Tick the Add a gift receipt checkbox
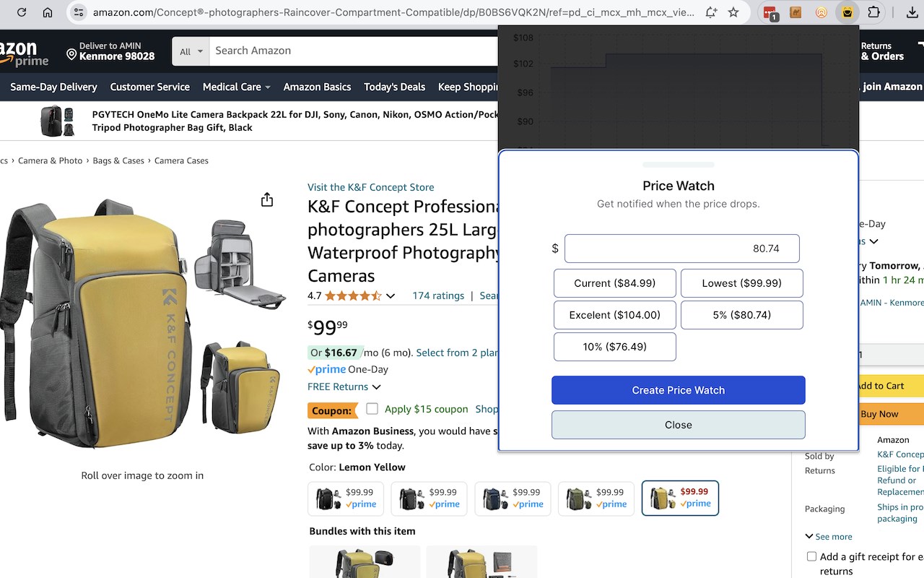924x578 pixels. click(x=812, y=556)
